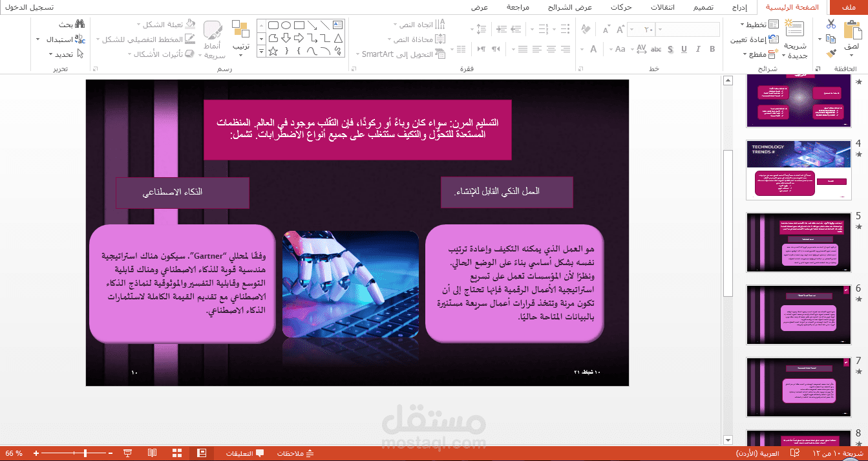Open Convert to SmartArt dropdown

tap(400, 54)
